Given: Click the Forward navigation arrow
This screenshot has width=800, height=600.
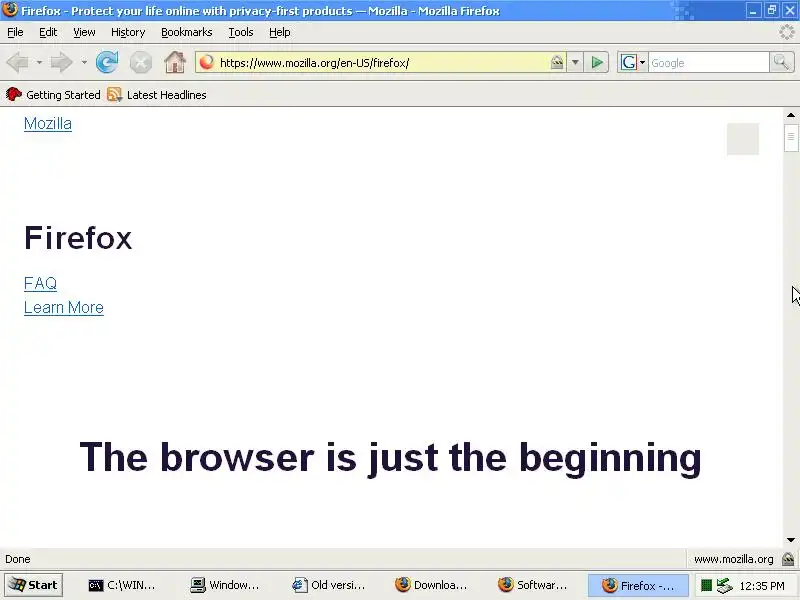Looking at the screenshot, I should coord(61,63).
